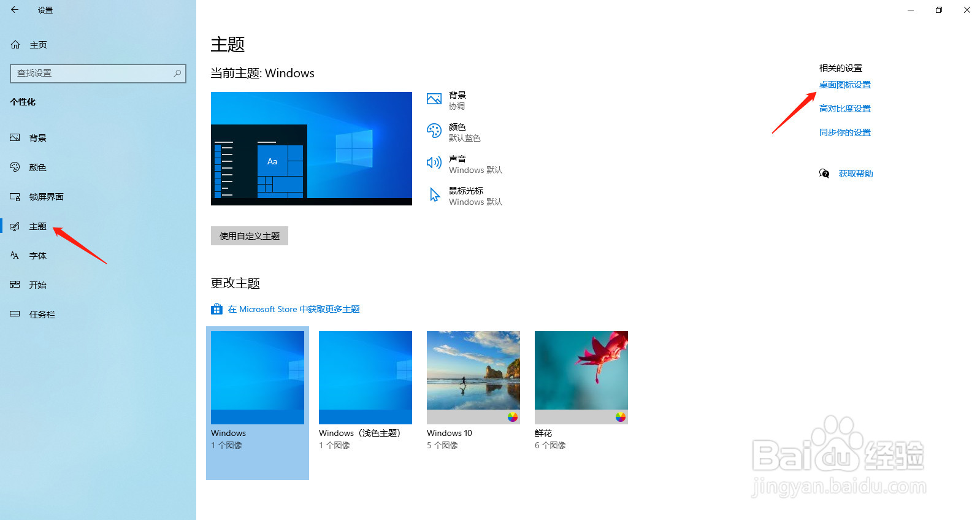Click the 背景 picture icon in the sidebar
The height and width of the screenshot is (520, 980).
point(15,138)
